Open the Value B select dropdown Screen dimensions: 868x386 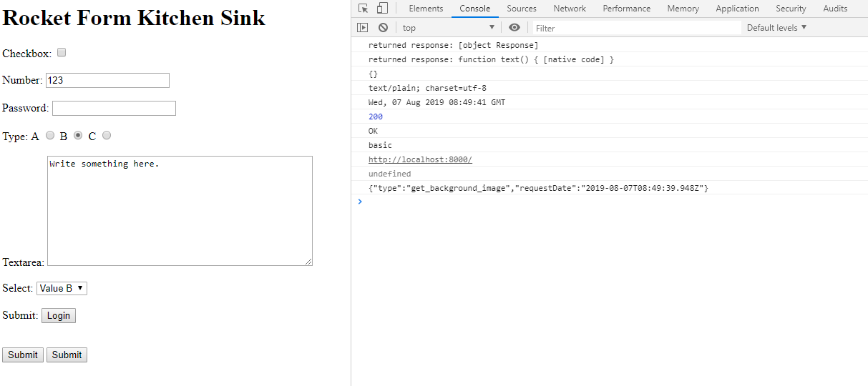click(62, 288)
